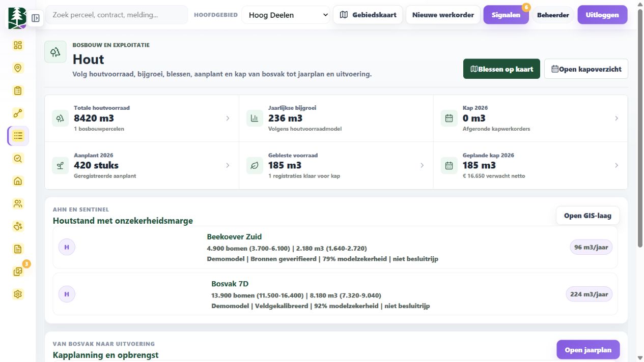
Task: Click the 224 m3/jaar badge
Action: [x=589, y=294]
